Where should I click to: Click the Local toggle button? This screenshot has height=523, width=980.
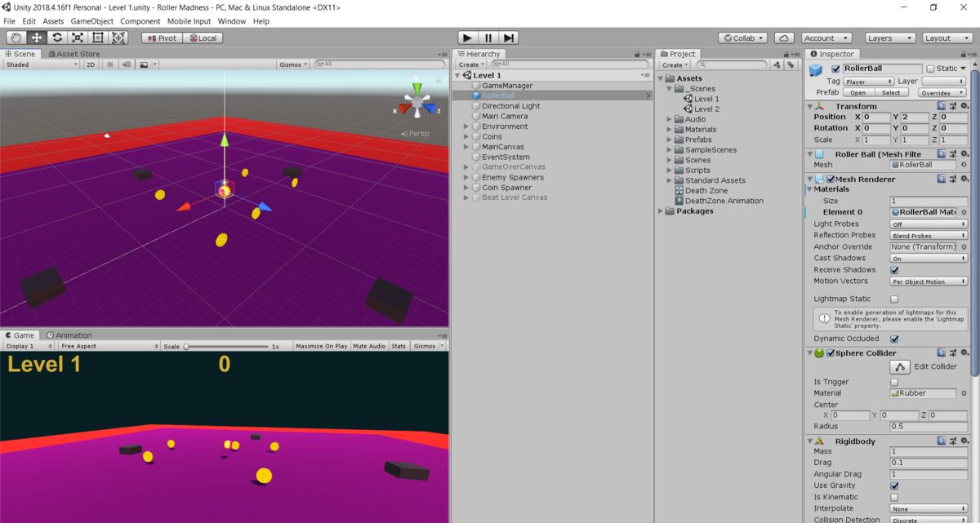[202, 38]
